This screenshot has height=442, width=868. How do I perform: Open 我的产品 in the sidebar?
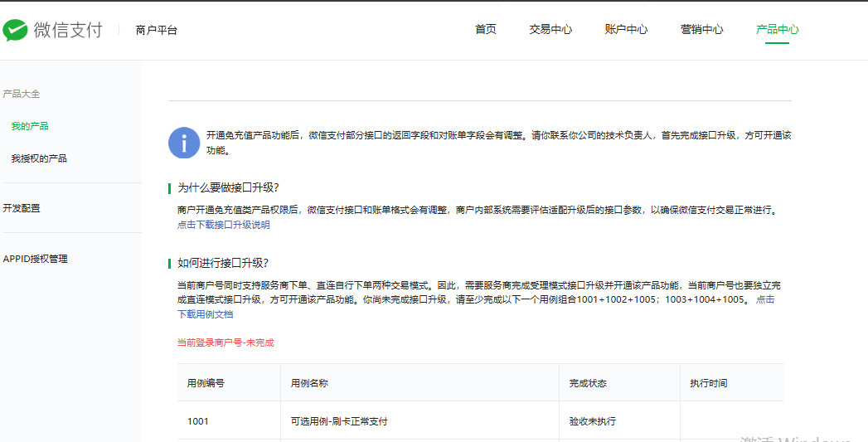click(x=30, y=126)
